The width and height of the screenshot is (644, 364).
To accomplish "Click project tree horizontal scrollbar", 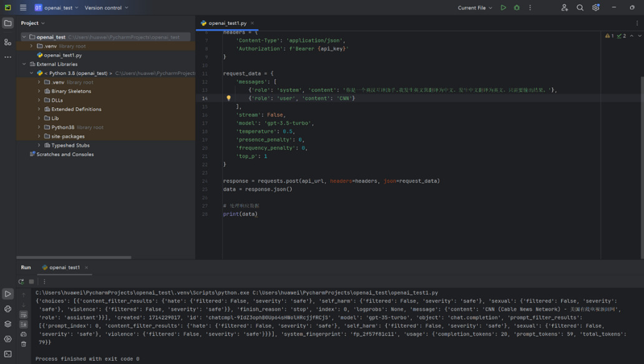I will (x=74, y=257).
